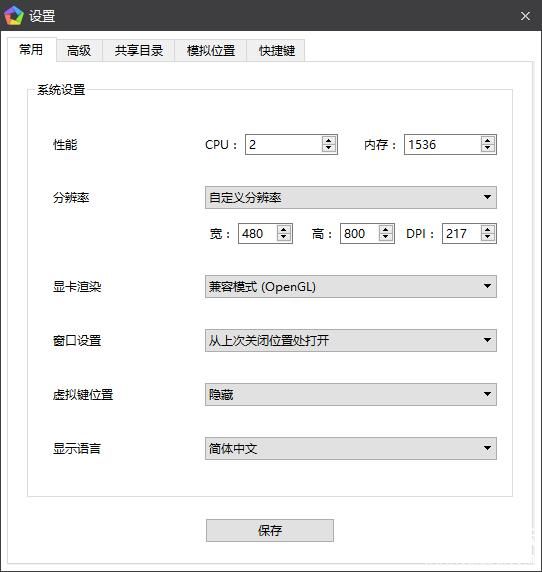Decrease the 高 height value down arrow

[386, 237]
